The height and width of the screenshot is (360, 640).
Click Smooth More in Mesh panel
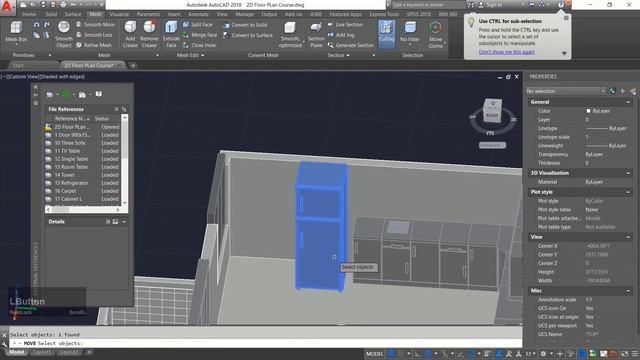(x=95, y=24)
